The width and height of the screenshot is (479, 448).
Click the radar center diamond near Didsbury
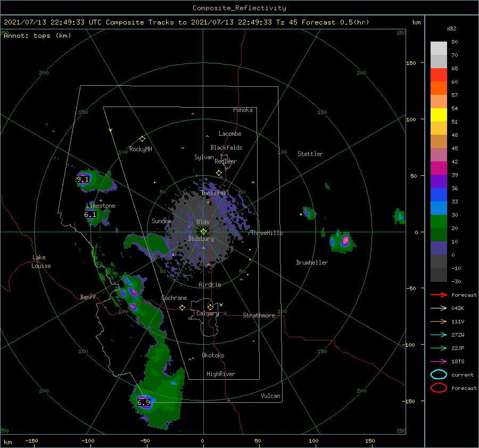[x=203, y=232]
